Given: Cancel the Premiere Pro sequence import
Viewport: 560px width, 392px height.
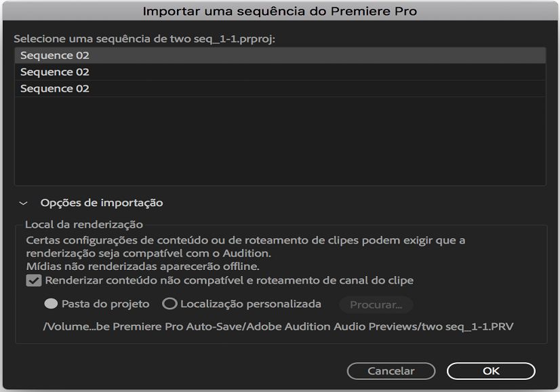Looking at the screenshot, I should (393, 371).
